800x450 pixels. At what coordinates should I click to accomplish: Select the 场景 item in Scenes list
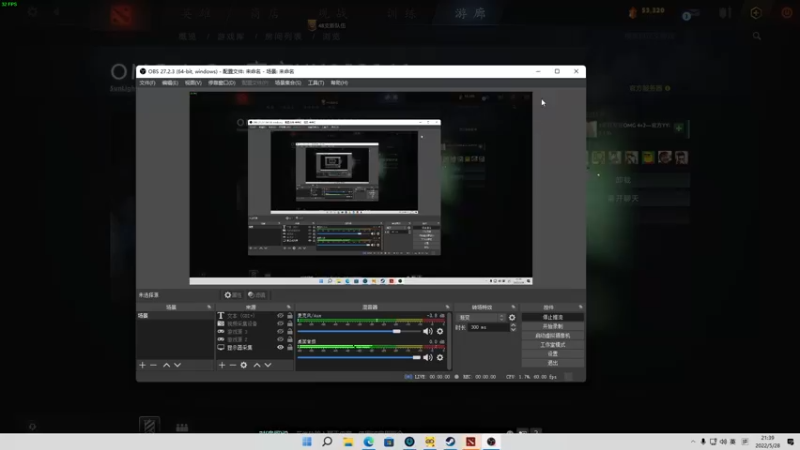point(174,316)
